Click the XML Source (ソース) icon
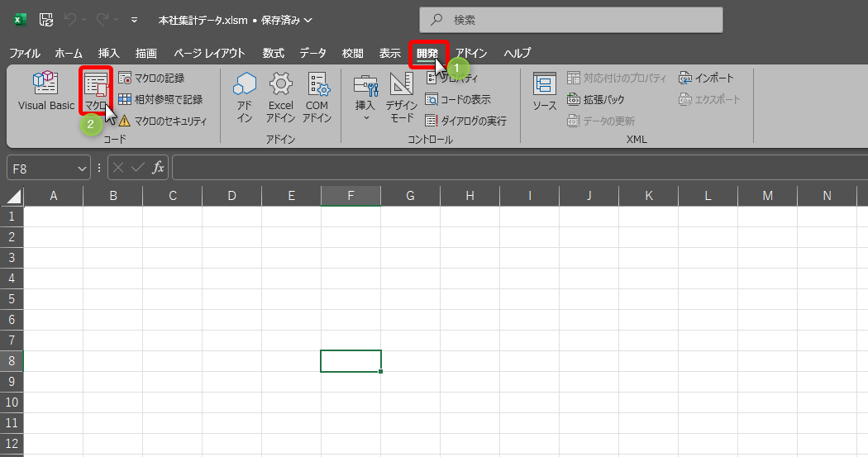868x457 pixels. pos(544,91)
